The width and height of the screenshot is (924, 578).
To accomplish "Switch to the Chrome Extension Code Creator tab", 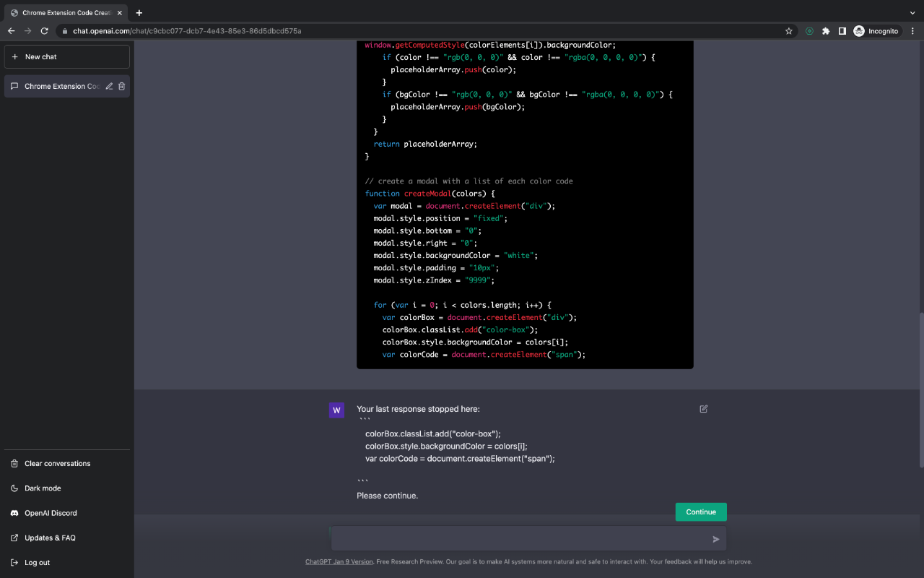I will (x=65, y=12).
